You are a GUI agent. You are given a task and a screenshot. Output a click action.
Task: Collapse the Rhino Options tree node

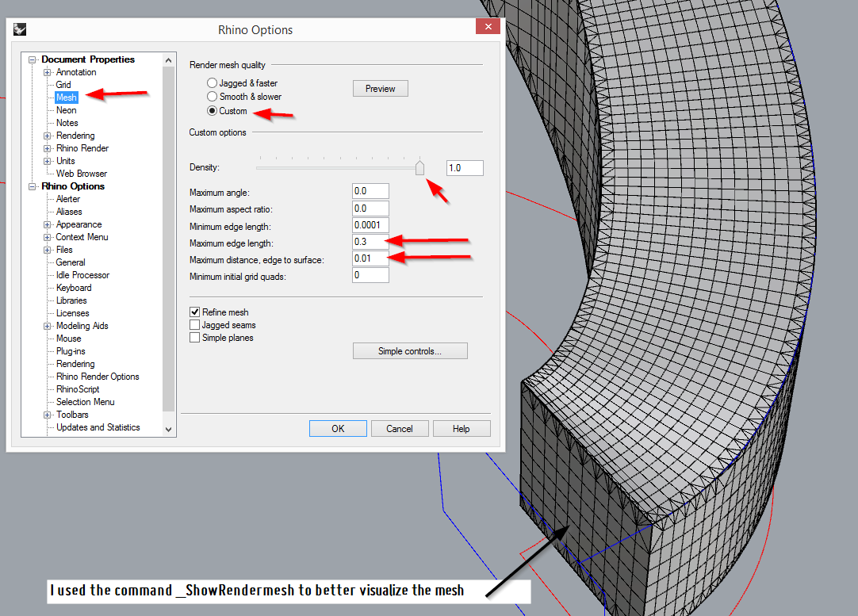coord(33,186)
